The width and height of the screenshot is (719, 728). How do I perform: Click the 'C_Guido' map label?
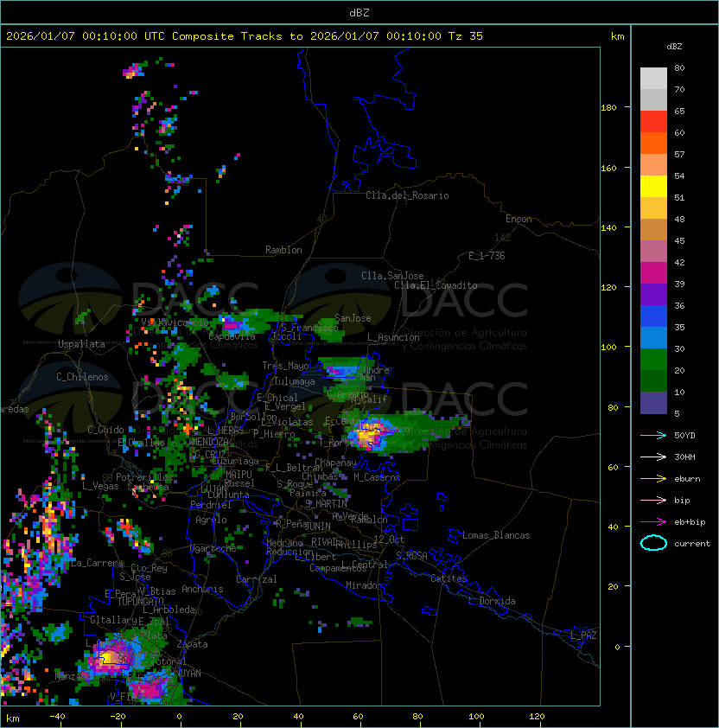click(105, 430)
